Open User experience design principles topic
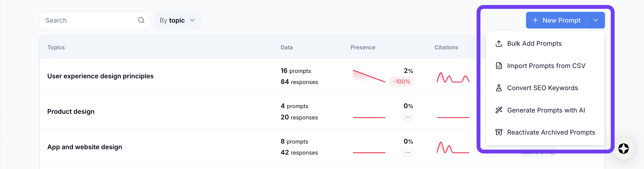Screen dimensions: 644x169 [100, 76]
